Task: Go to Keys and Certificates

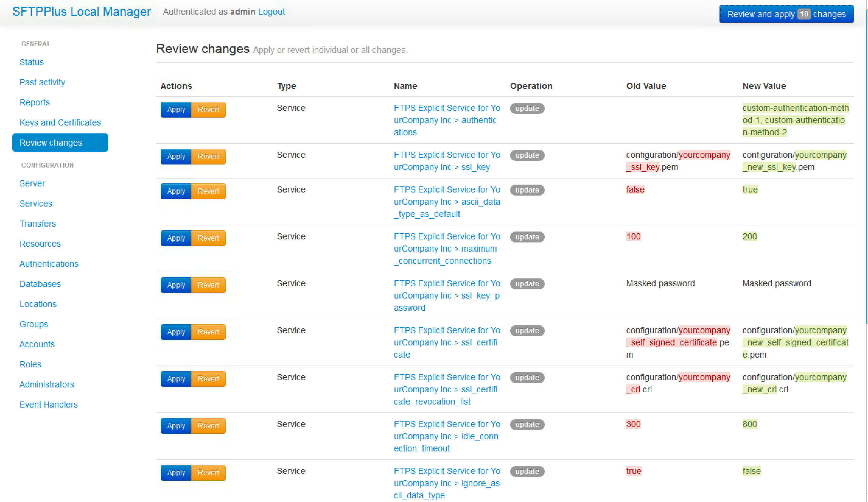Action: [x=60, y=123]
